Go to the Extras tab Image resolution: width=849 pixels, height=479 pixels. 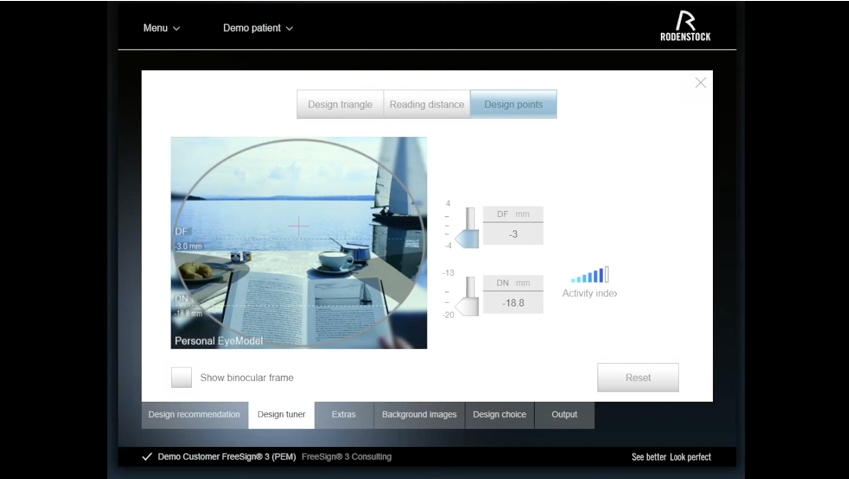tap(343, 415)
